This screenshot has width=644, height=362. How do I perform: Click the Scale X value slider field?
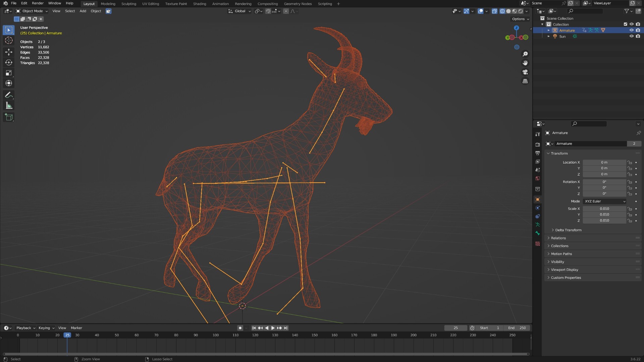coord(604,209)
